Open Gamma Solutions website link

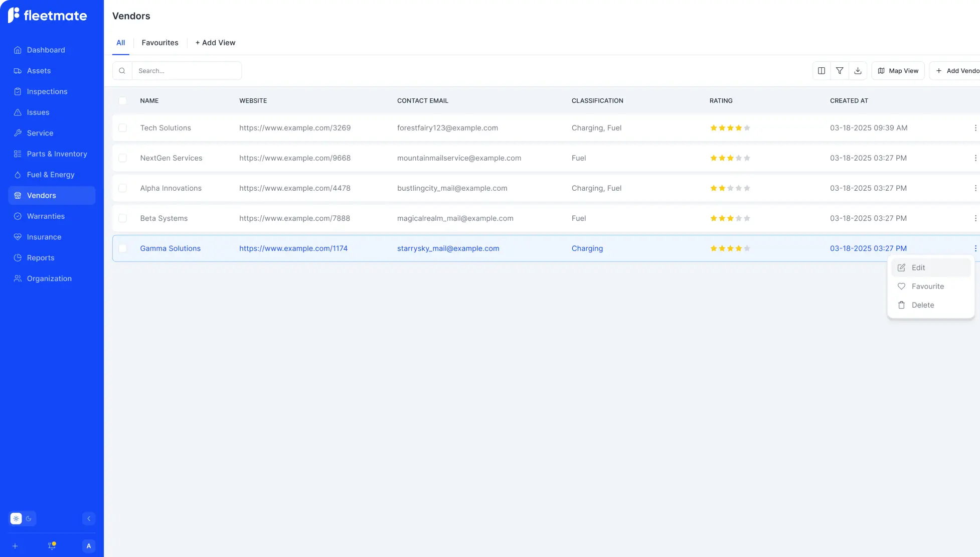(x=293, y=248)
